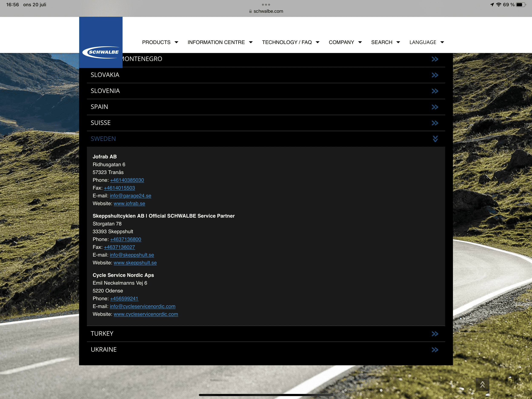Click Jofrab fax number +4614015503
The image size is (532, 399).
(119, 188)
